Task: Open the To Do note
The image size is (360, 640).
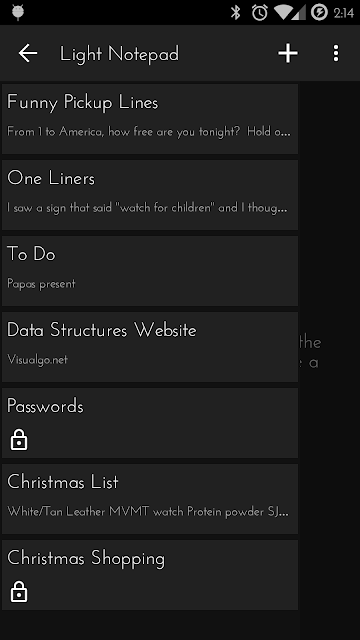Action: click(x=150, y=271)
